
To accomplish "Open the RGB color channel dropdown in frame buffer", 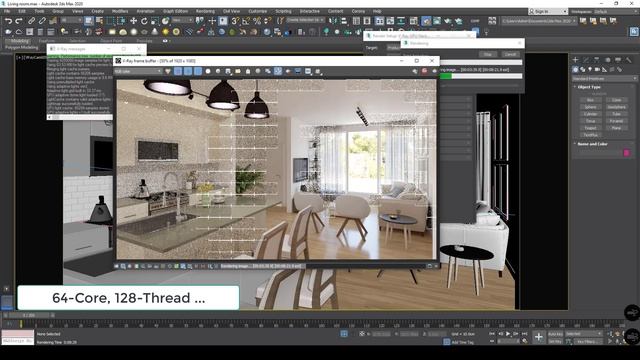I will [x=138, y=71].
